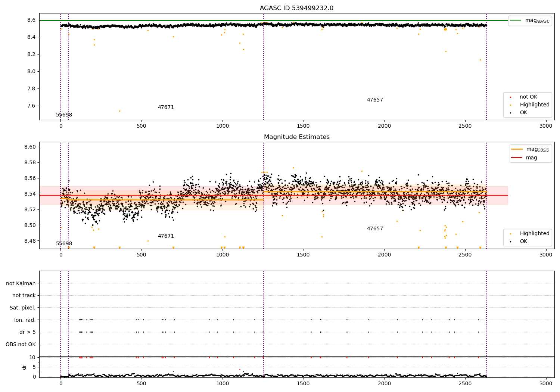Viewport: 560px width, 392px height.
Task: Select the mag OBSID legend entry in the middle plot
Action: click(531, 149)
